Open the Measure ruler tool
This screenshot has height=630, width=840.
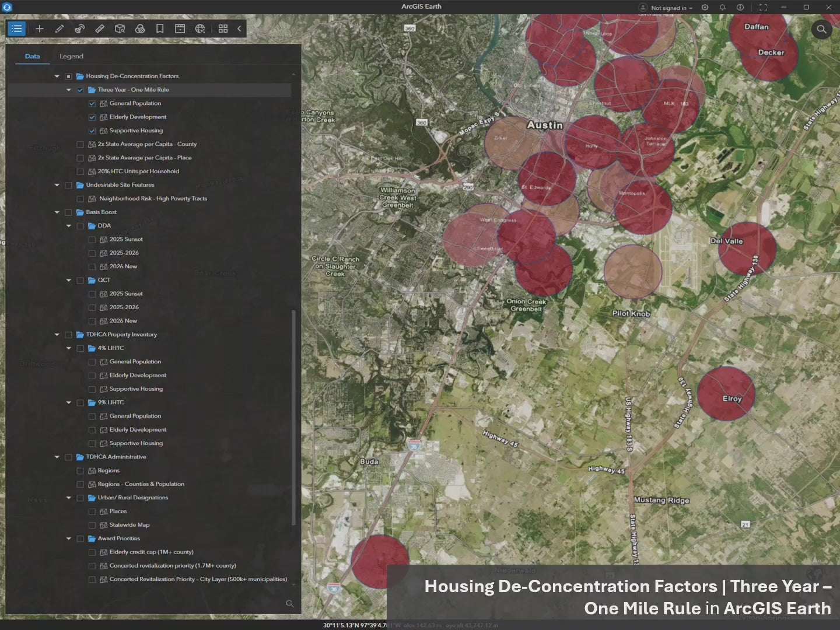click(x=100, y=29)
